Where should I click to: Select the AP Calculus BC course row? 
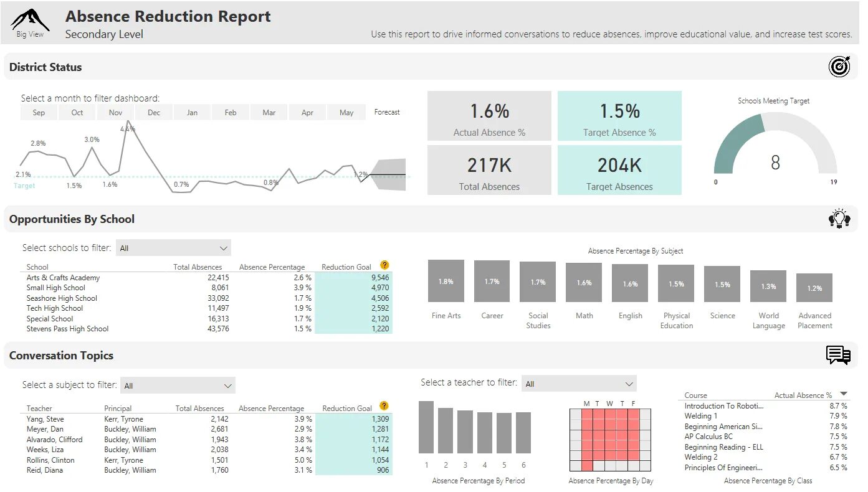(766, 437)
